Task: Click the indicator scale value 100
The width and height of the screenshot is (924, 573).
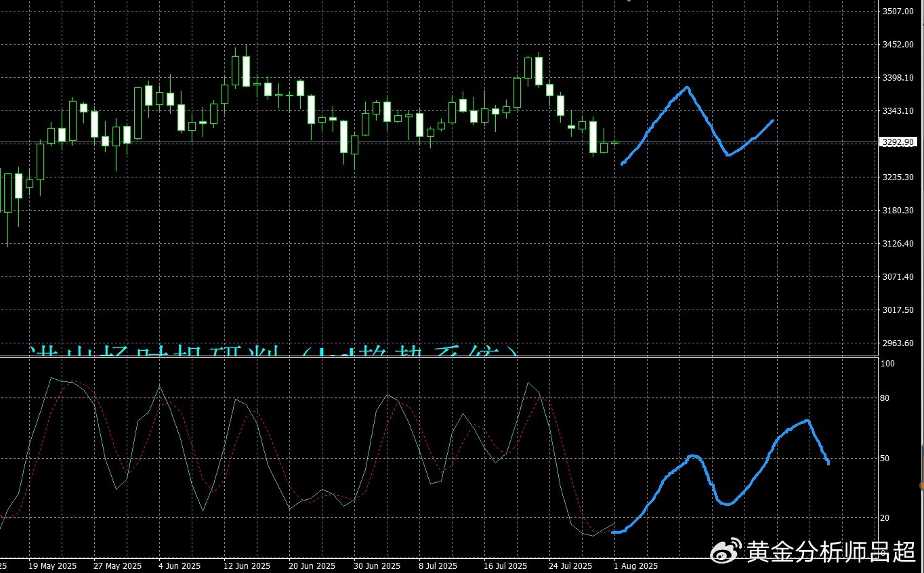Action: (x=889, y=364)
